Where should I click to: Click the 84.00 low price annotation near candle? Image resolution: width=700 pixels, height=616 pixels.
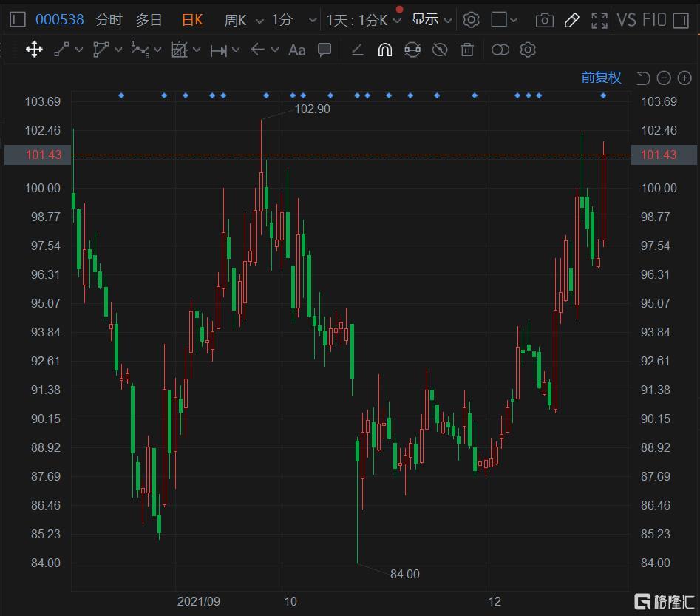tap(404, 574)
